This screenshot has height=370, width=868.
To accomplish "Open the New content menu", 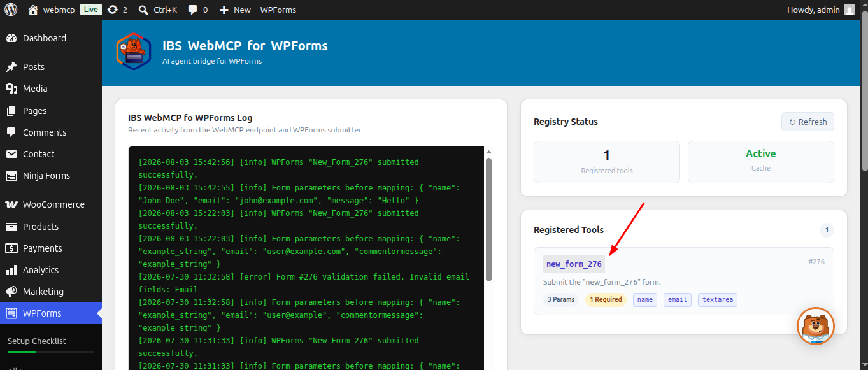I will 235,10.
